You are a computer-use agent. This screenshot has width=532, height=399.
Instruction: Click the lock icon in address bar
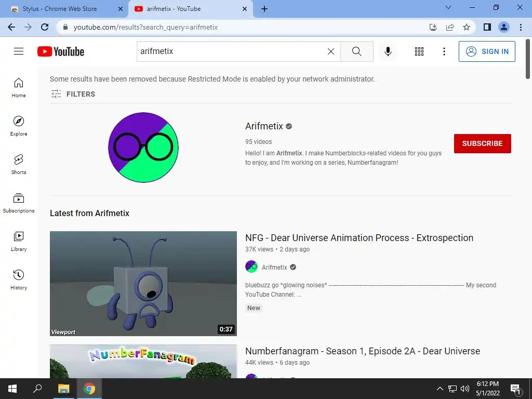[x=65, y=27]
